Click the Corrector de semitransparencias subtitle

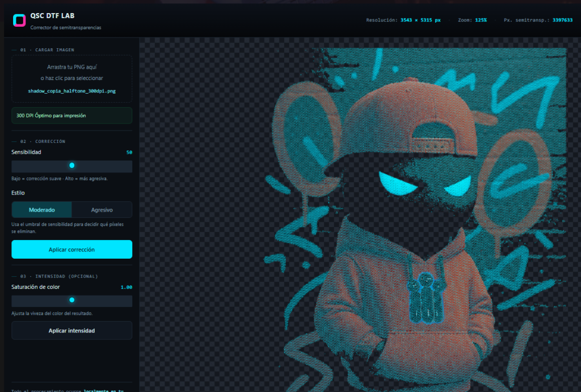pyautogui.click(x=66, y=28)
